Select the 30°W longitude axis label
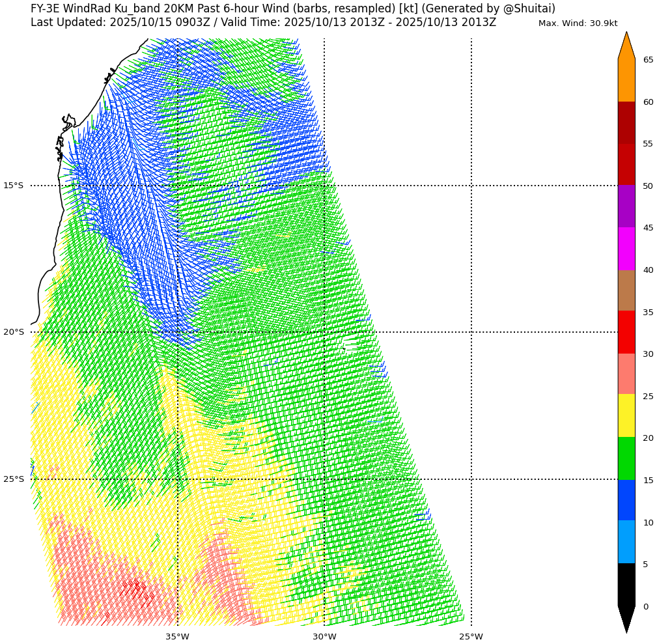Image resolution: width=657 pixels, height=644 pixels. 324,636
